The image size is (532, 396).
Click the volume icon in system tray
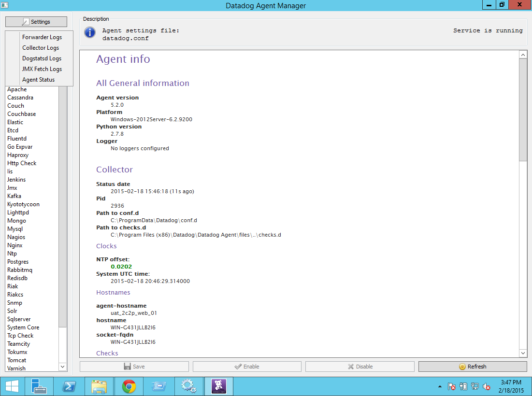(x=487, y=386)
